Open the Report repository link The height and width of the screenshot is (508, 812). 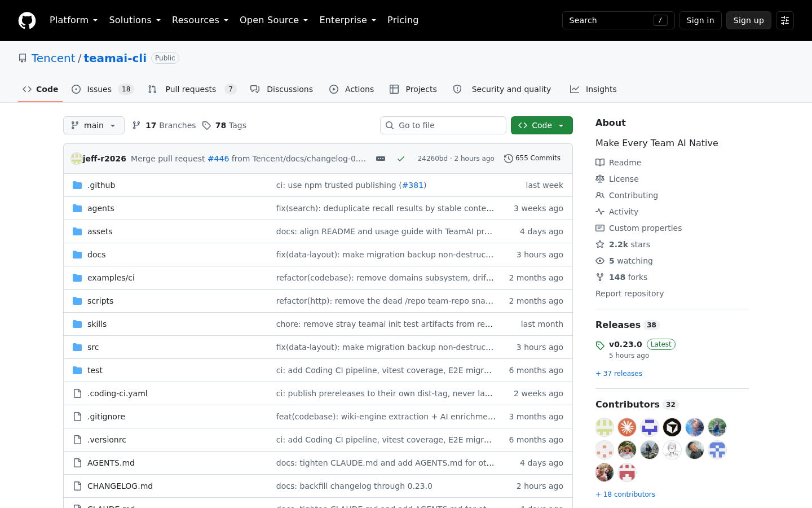(629, 294)
